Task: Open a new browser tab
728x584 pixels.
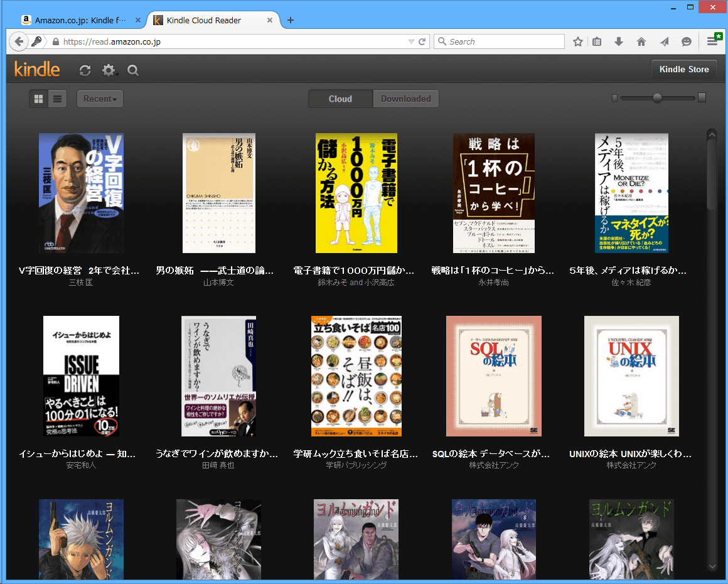Action: 290,19
